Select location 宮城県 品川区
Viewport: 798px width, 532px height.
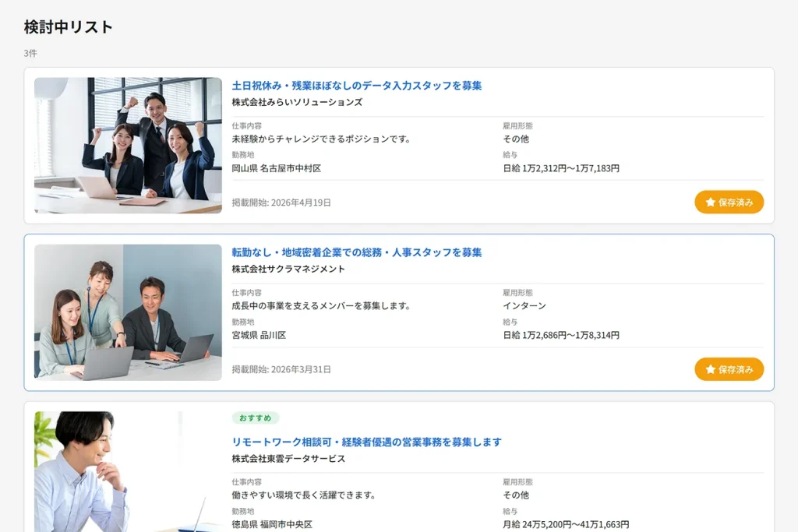[259, 335]
